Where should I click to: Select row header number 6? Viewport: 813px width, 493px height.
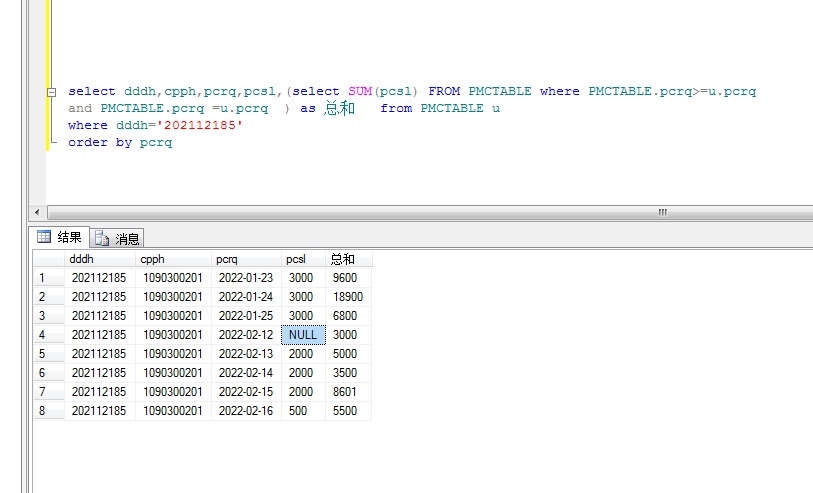49,373
